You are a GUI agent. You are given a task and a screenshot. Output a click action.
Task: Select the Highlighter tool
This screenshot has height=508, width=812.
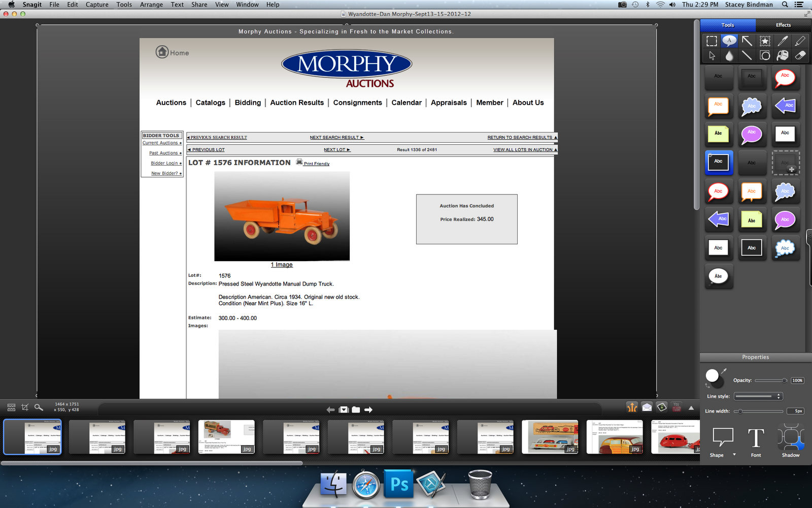point(800,41)
